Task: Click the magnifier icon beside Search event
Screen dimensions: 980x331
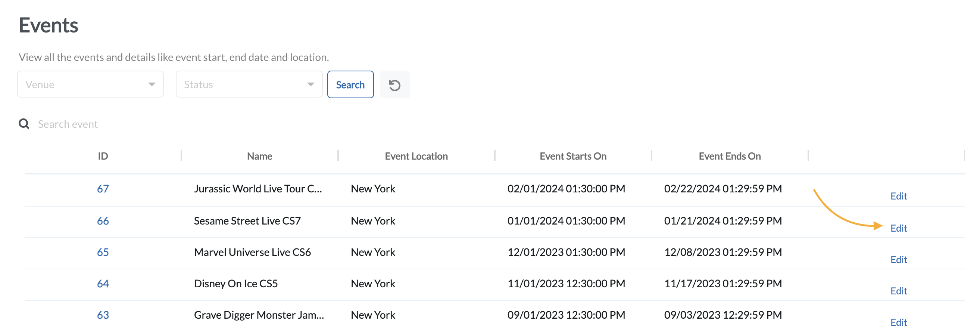Action: [x=24, y=124]
